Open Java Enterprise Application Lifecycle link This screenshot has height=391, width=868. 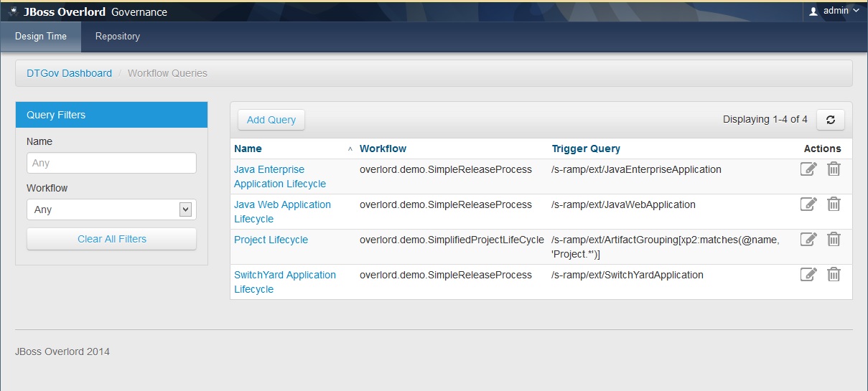click(x=280, y=176)
